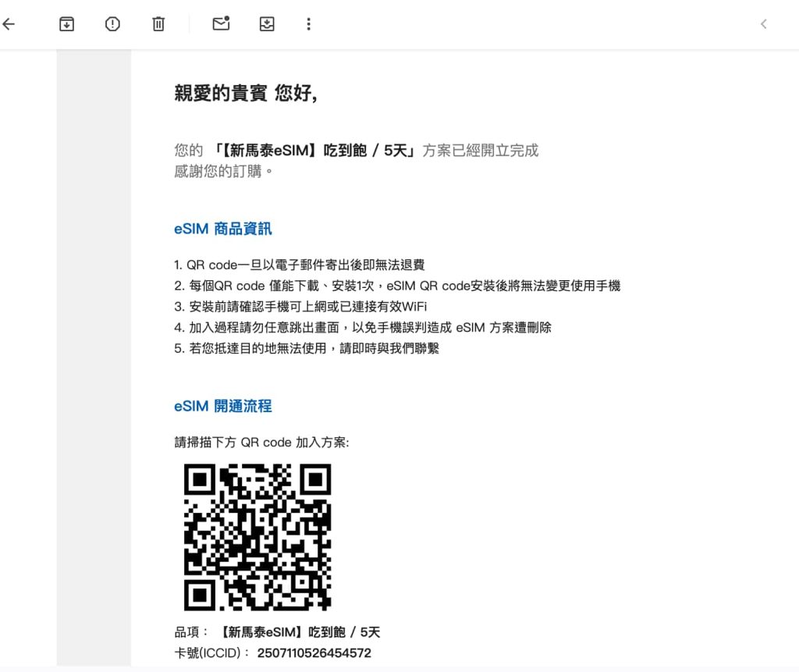The height and width of the screenshot is (672, 799).
Task: Click the eSIM 開通流程 heading
Action: click(x=222, y=407)
